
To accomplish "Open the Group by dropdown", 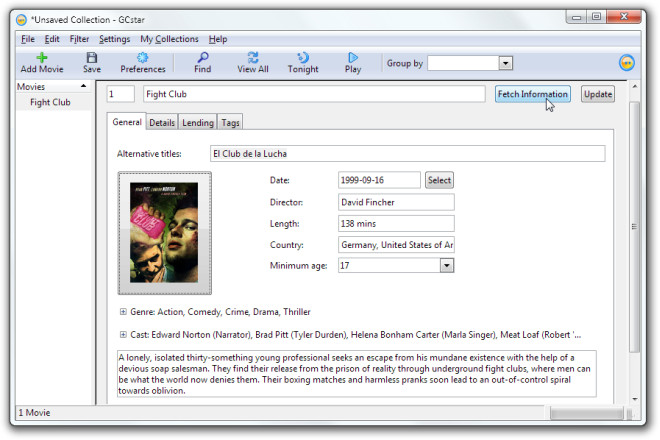I will tap(506, 63).
